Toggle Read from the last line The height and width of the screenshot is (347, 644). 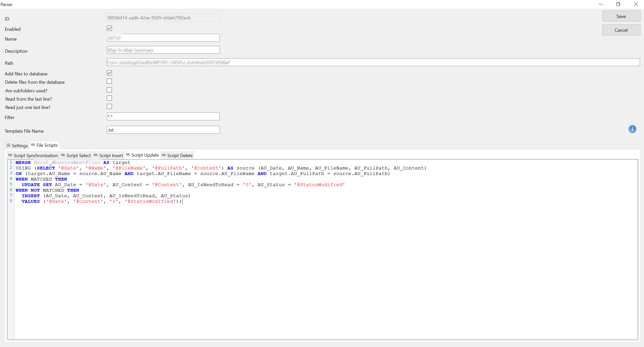coord(109,98)
